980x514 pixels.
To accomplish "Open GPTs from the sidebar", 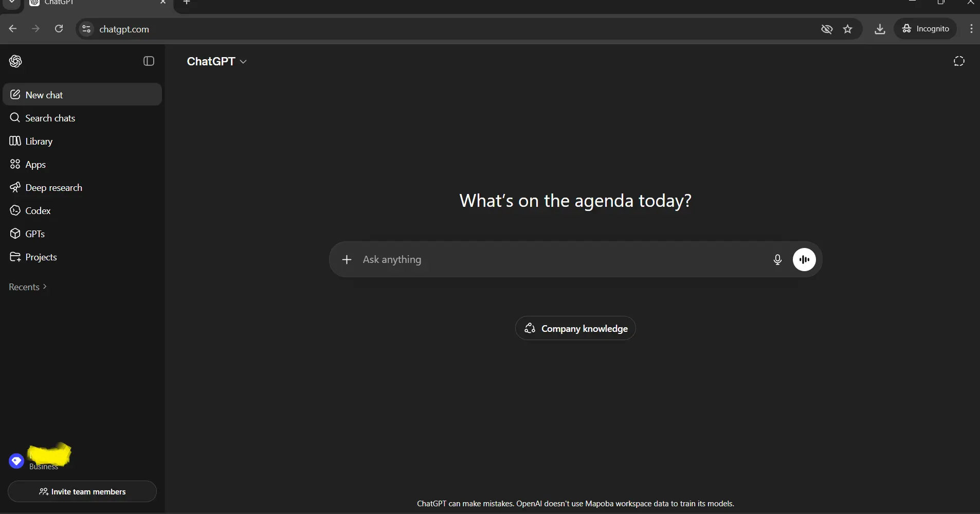I will coord(82,234).
